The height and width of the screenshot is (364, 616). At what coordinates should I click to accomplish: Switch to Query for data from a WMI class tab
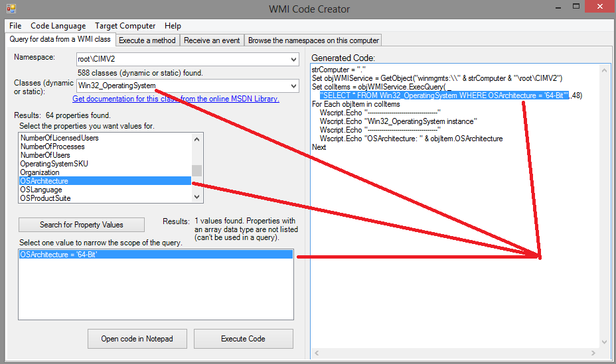[x=60, y=39]
